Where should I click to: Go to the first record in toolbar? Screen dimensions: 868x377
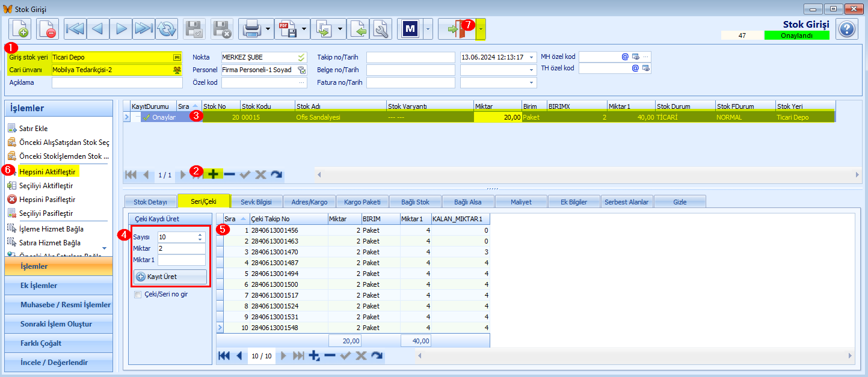pyautogui.click(x=75, y=29)
